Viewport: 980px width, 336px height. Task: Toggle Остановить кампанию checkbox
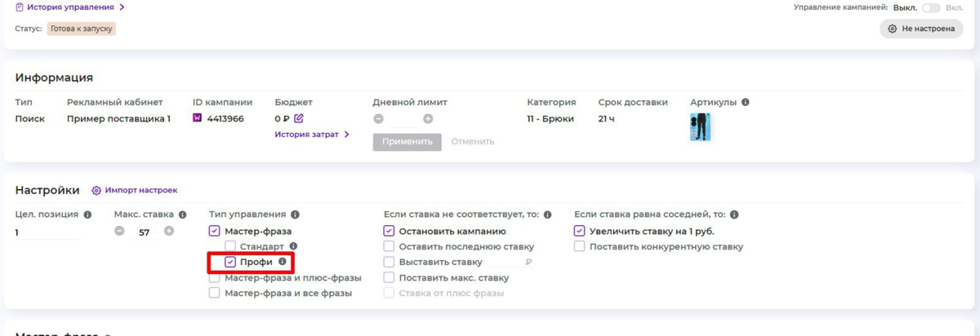click(x=389, y=232)
